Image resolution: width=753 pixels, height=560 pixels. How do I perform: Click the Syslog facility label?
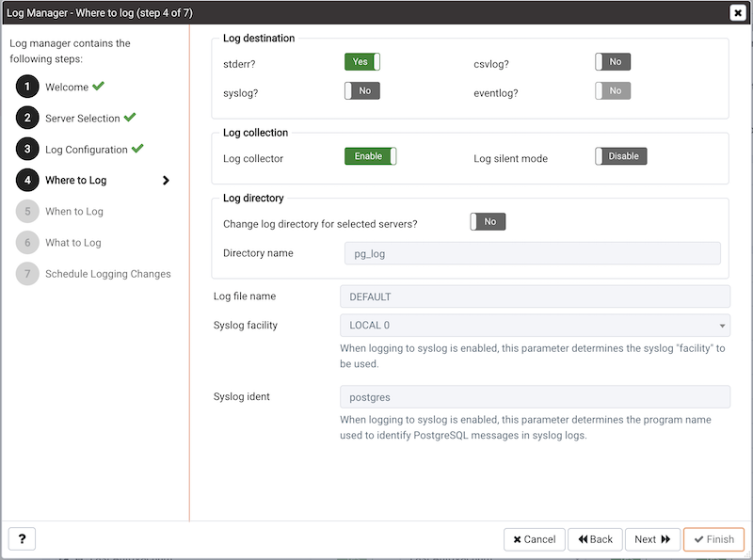[246, 325]
